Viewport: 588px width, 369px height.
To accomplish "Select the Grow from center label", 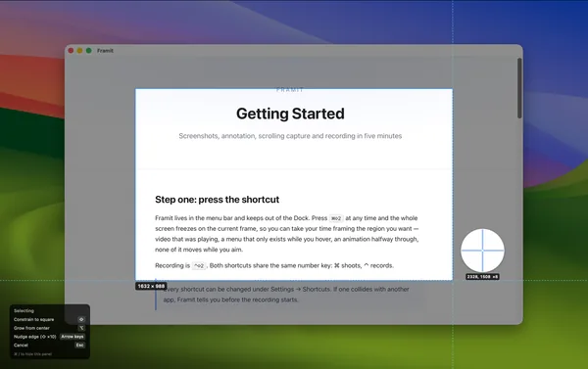I will [31, 328].
